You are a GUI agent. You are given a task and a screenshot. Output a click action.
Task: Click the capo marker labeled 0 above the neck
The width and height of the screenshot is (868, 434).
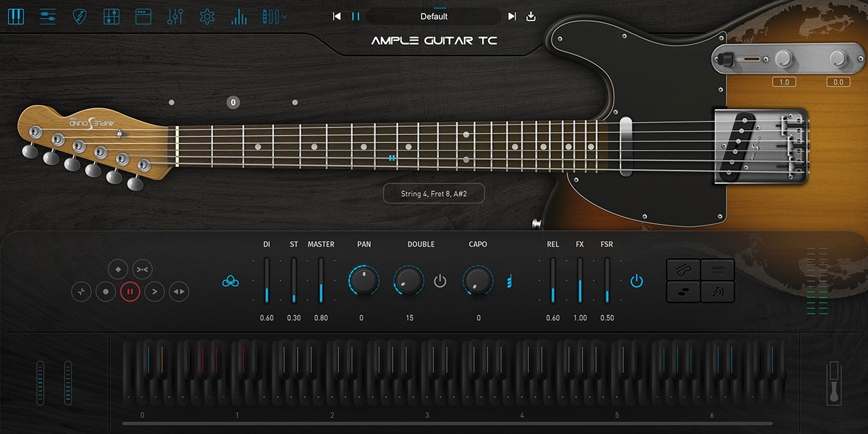[x=233, y=102]
